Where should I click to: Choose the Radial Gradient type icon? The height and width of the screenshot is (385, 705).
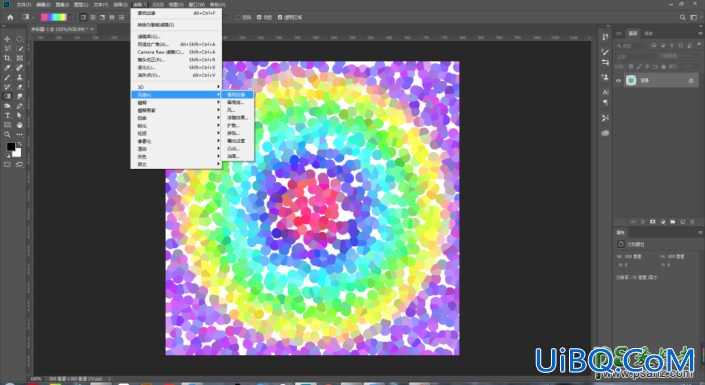coord(93,17)
